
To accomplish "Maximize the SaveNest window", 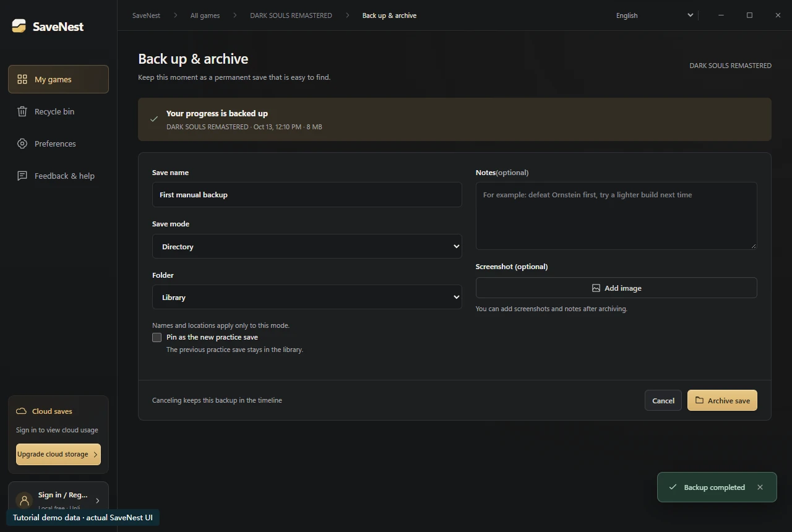I will (x=749, y=15).
